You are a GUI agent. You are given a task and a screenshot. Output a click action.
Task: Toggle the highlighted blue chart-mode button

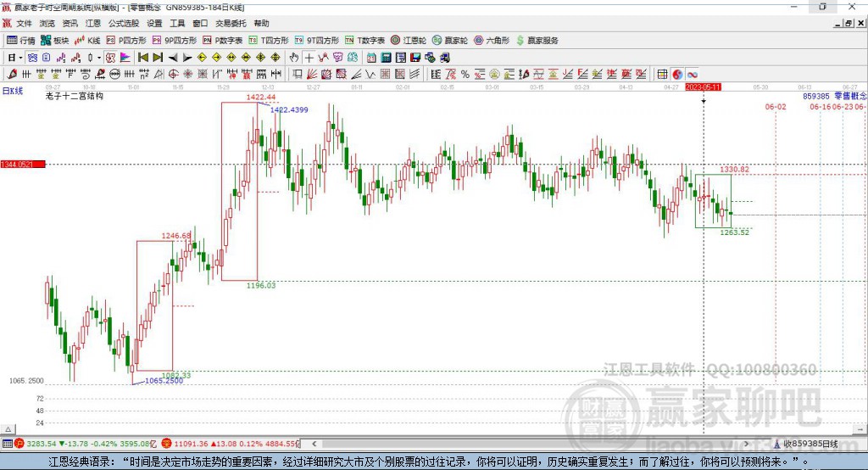click(32, 57)
